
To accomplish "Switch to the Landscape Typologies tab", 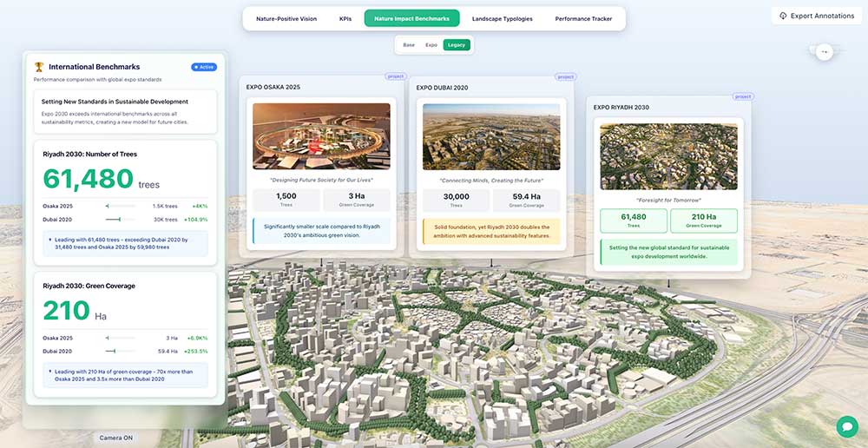I will [502, 18].
